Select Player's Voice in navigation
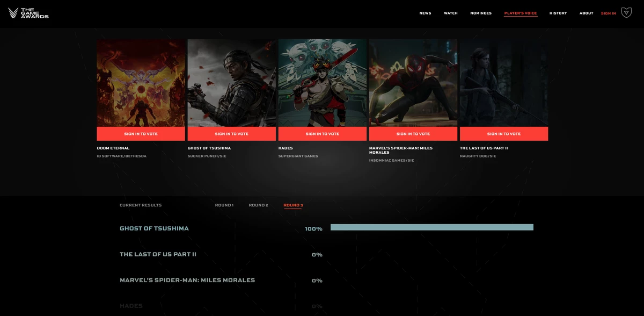This screenshot has width=644, height=316. (521, 13)
